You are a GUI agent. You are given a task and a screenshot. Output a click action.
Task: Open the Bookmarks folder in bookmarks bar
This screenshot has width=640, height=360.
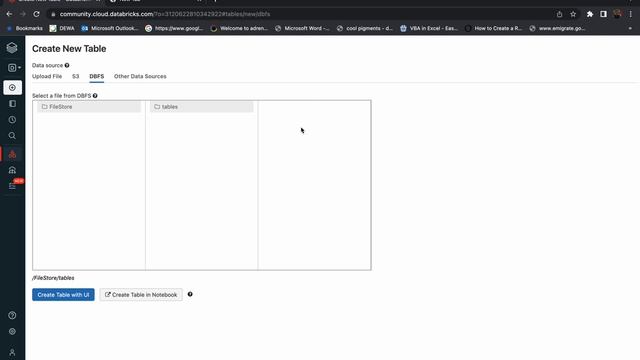tap(25, 28)
